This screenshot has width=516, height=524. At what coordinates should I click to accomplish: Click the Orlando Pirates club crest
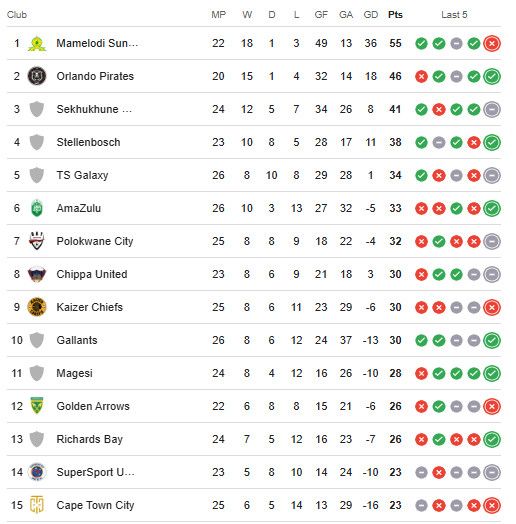(37, 76)
